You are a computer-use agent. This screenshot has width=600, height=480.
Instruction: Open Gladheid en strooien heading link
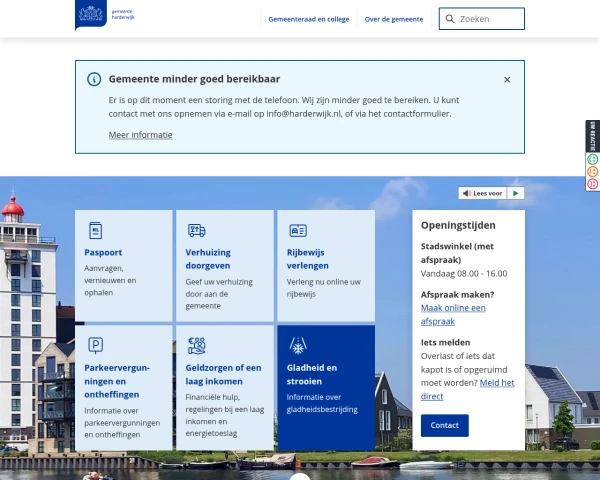click(x=312, y=375)
